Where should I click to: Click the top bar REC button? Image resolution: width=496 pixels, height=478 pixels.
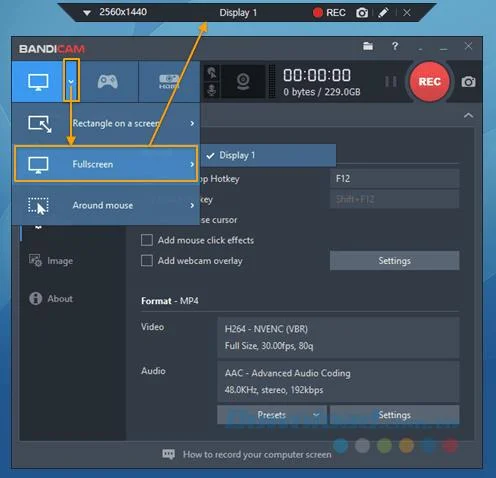coord(329,13)
